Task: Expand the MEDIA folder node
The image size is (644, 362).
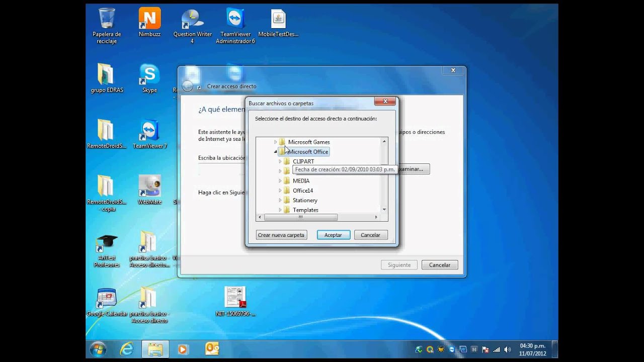Action: click(x=280, y=181)
